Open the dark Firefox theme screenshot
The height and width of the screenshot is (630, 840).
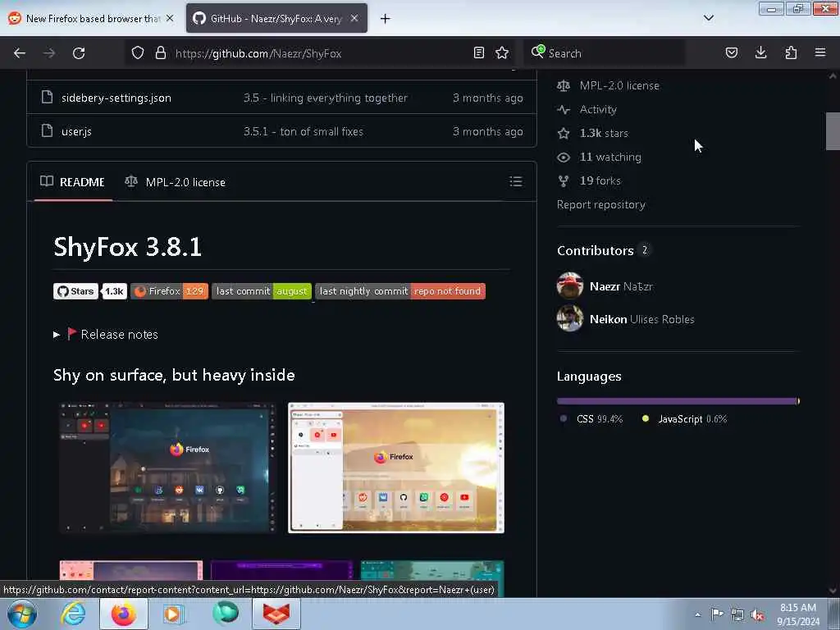click(x=167, y=468)
